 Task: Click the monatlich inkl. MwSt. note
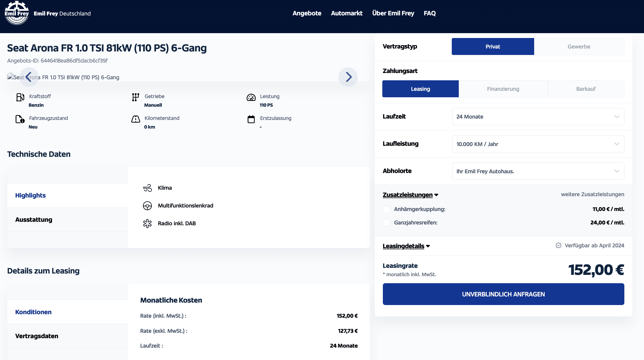[x=409, y=274]
